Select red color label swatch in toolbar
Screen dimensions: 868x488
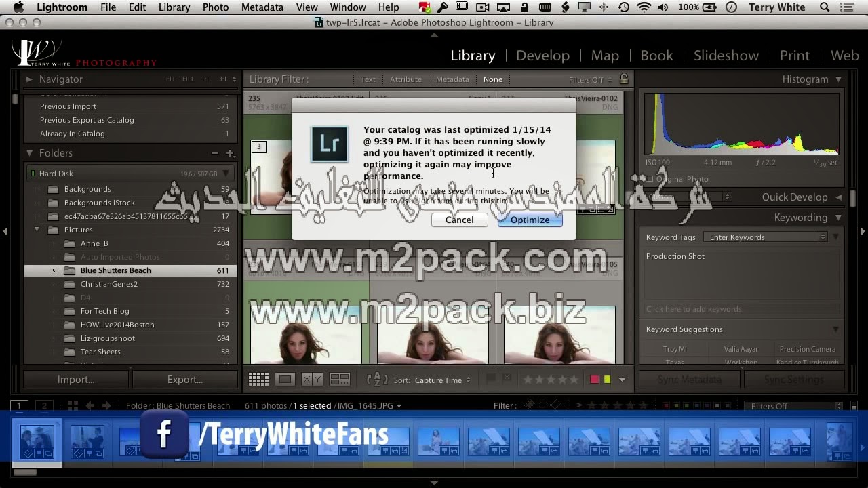click(595, 380)
